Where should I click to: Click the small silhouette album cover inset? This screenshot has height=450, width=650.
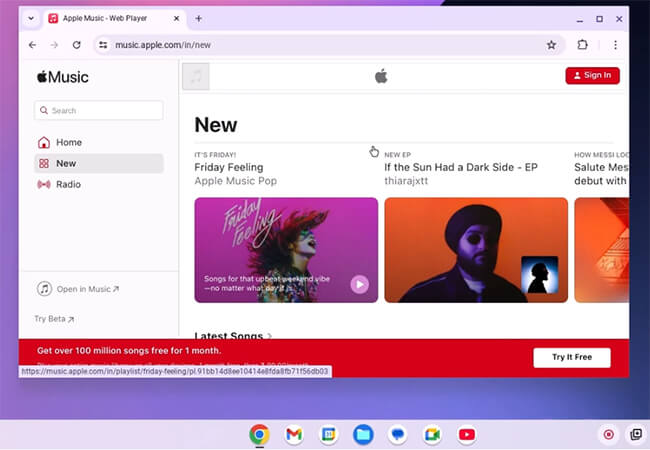pos(539,275)
